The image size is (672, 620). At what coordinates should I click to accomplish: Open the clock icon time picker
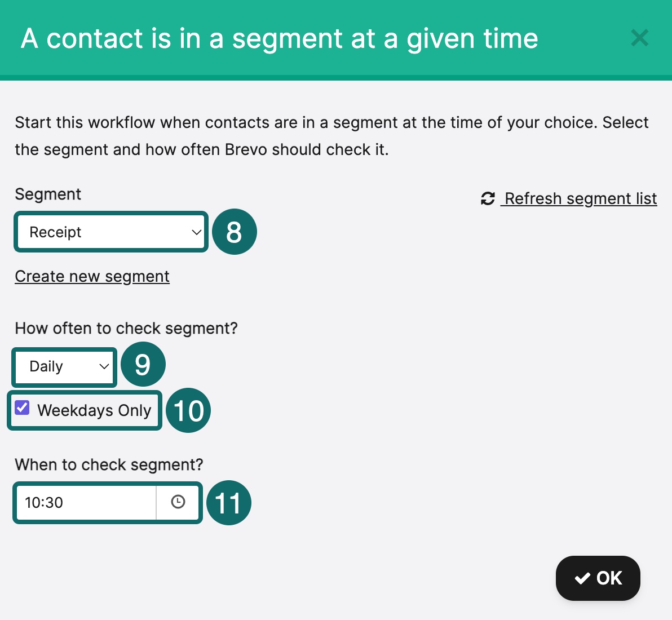click(x=178, y=502)
